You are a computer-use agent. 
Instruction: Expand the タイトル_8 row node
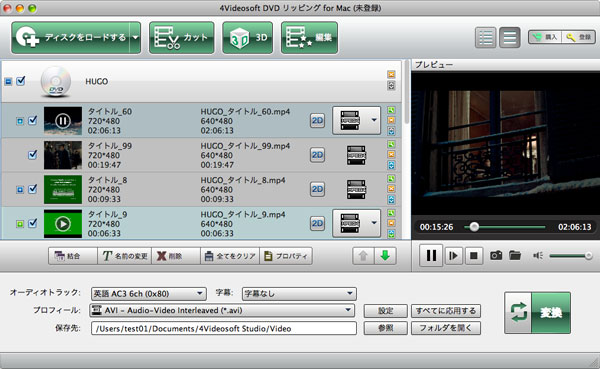[20, 189]
